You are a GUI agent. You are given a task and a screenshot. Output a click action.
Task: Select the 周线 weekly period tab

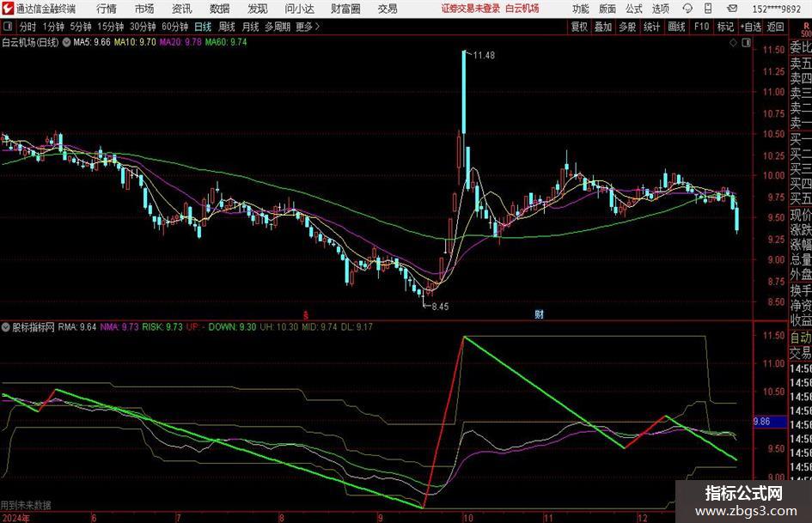coord(226,27)
